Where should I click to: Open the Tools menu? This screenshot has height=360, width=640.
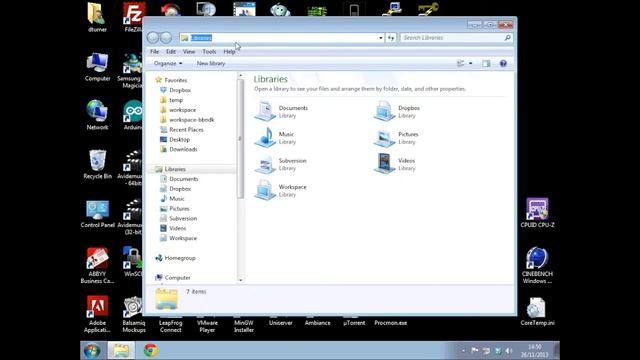[209, 52]
